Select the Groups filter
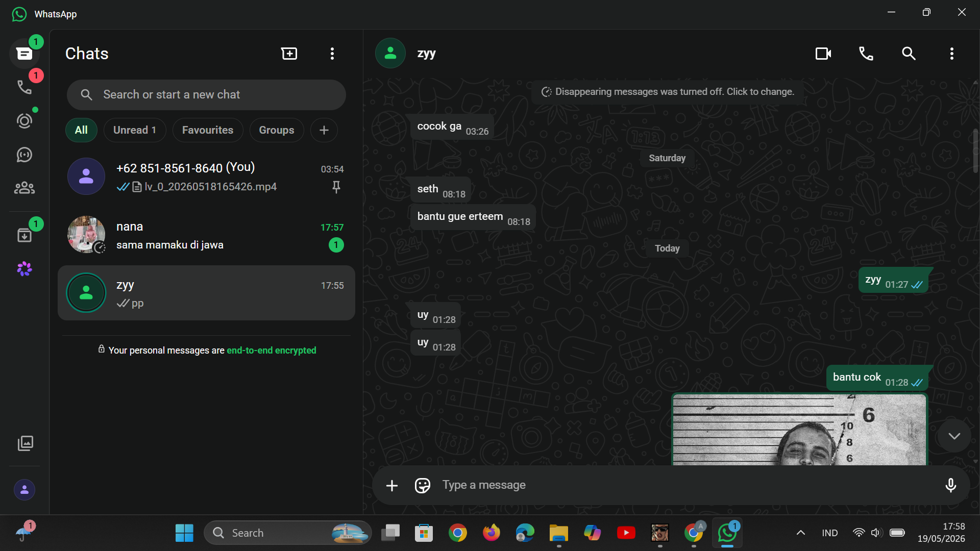Viewport: 980px width, 551px height. [x=276, y=130]
